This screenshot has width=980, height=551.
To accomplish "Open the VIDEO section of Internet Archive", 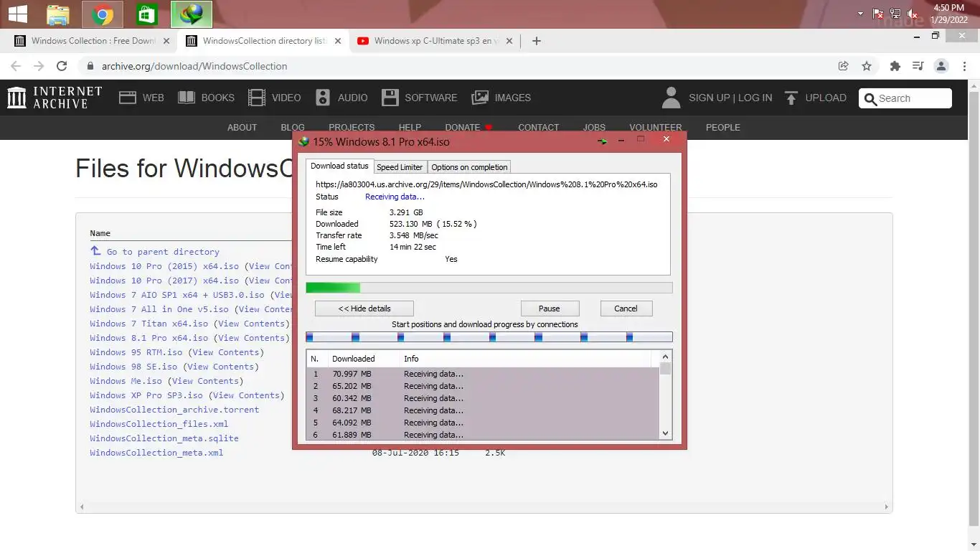I will (x=275, y=98).
